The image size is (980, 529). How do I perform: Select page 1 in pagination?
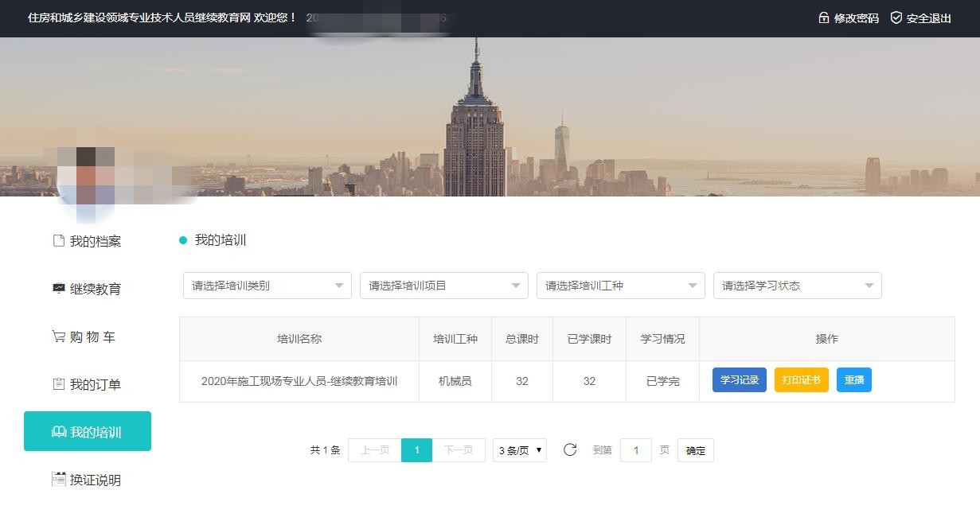416,450
